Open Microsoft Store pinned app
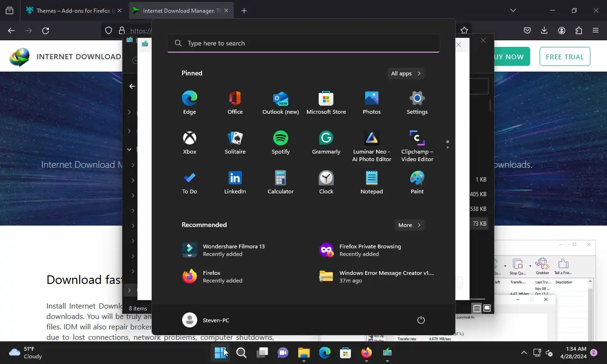This screenshot has height=364, width=607. (326, 103)
